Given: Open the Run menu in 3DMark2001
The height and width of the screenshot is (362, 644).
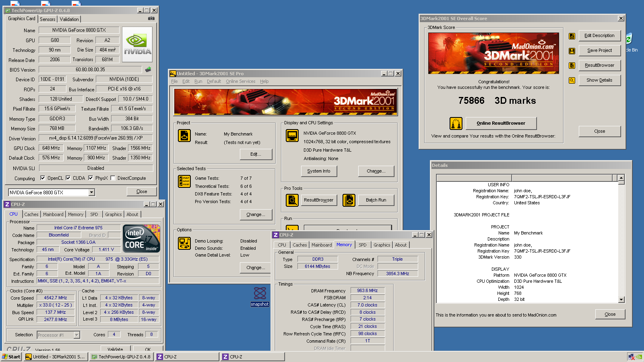Looking at the screenshot, I should pyautogui.click(x=198, y=81).
